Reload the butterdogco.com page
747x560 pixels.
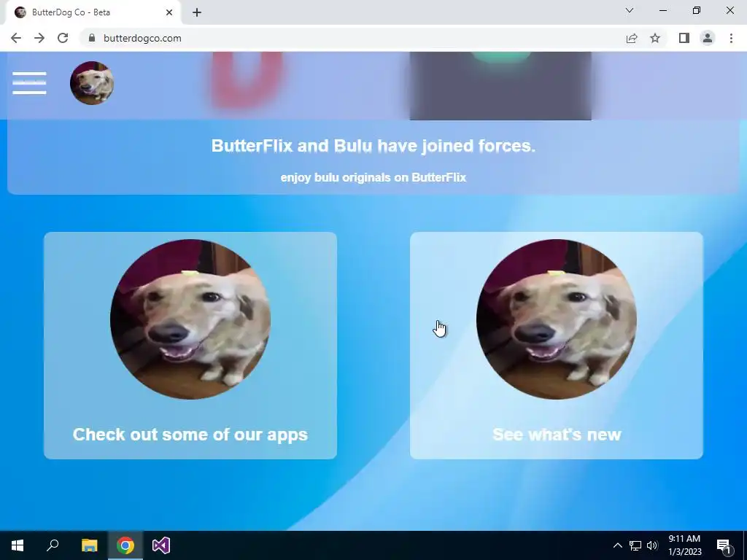pyautogui.click(x=63, y=38)
